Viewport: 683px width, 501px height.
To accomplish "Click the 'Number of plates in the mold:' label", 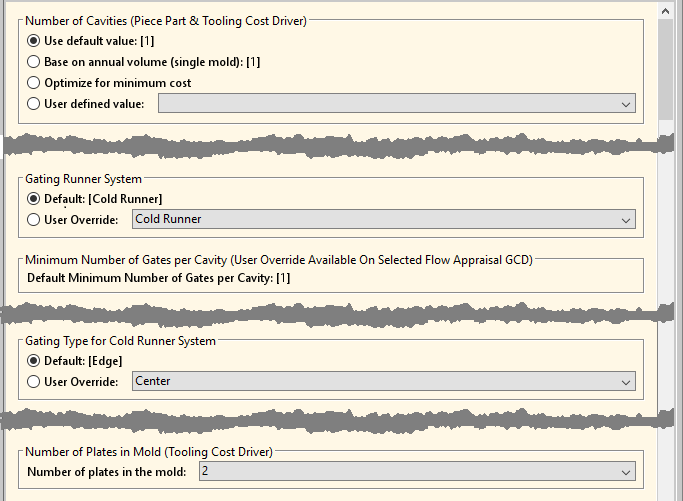I will pos(107,472).
